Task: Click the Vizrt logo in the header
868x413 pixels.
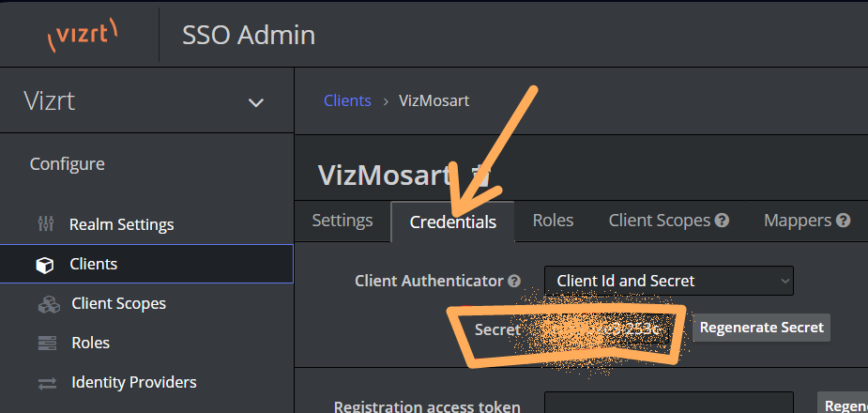Action: pyautogui.click(x=82, y=35)
